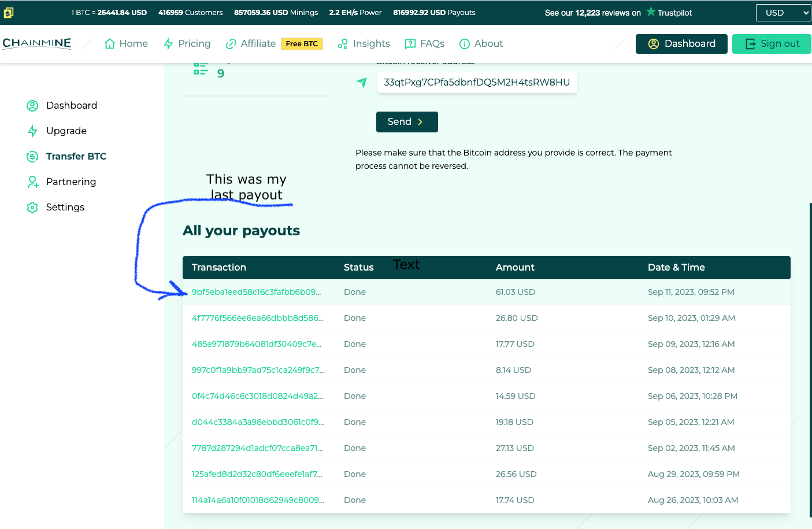The width and height of the screenshot is (812, 529).
Task: Open transaction 125afed8d2d32c80df6eeefe1af7...
Action: (257, 475)
